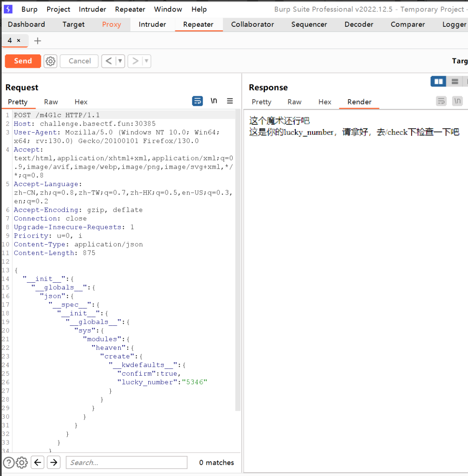468x476 pixels.
Task: Click the Content-Type application/json header
Action: 78,244
